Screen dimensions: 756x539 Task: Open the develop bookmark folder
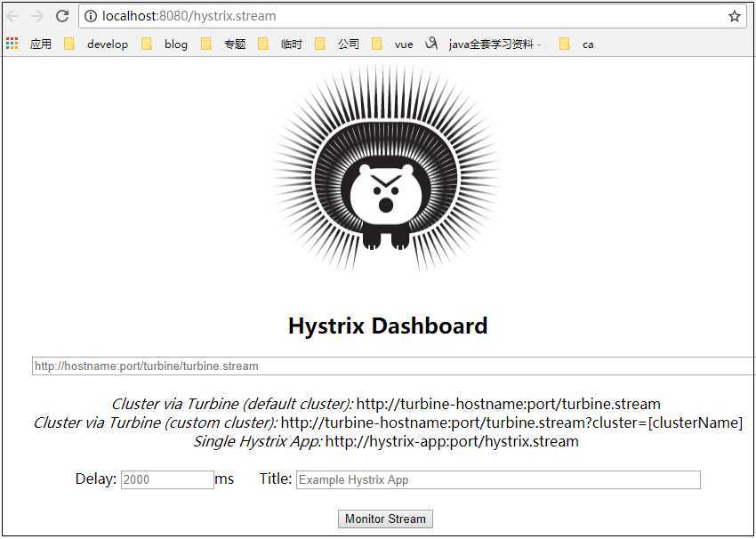(96, 44)
